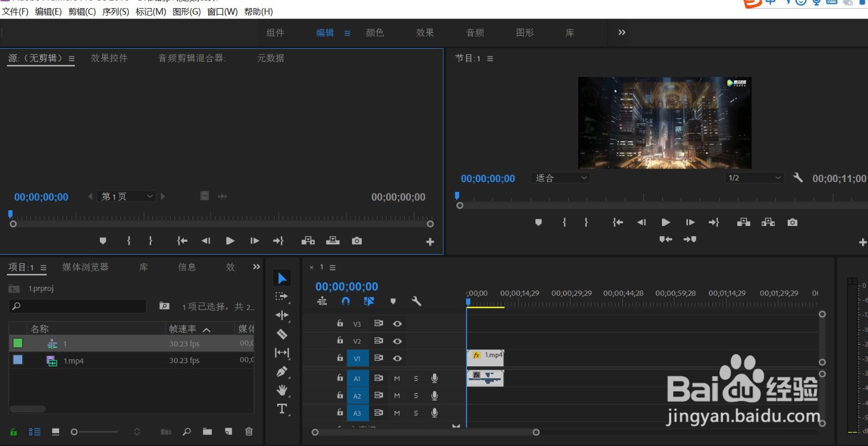The image size is (868, 446).
Task: Open the 文件(F) menu
Action: pyautogui.click(x=15, y=11)
